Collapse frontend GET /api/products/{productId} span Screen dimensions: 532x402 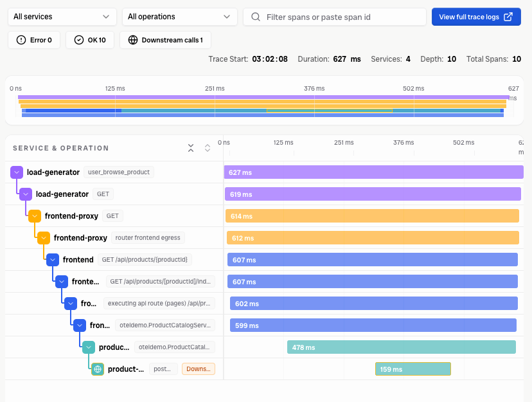[53, 260]
